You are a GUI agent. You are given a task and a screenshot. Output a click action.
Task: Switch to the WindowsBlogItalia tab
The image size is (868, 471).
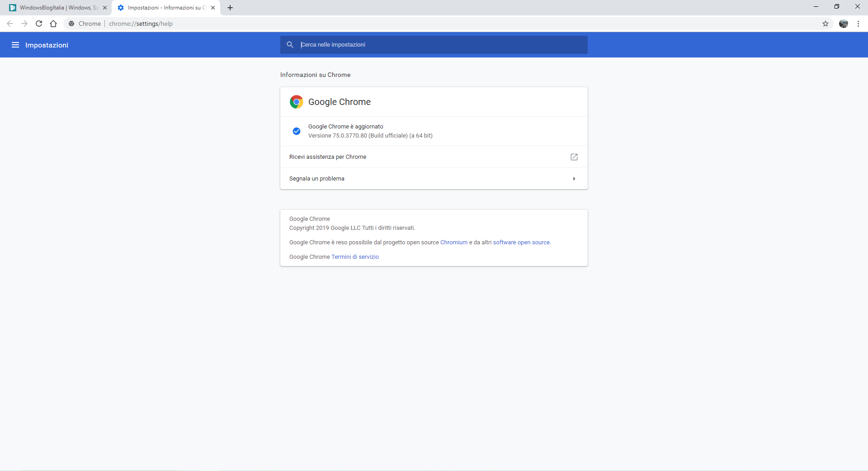point(58,8)
